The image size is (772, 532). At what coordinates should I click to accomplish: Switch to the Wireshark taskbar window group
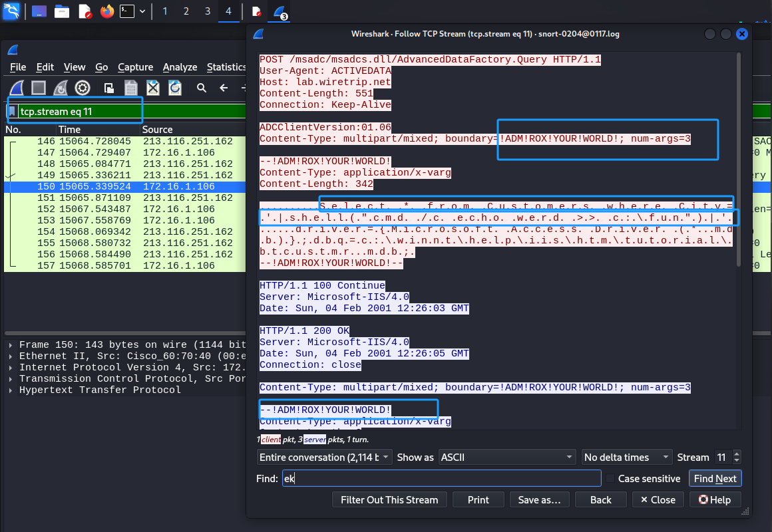[280, 12]
